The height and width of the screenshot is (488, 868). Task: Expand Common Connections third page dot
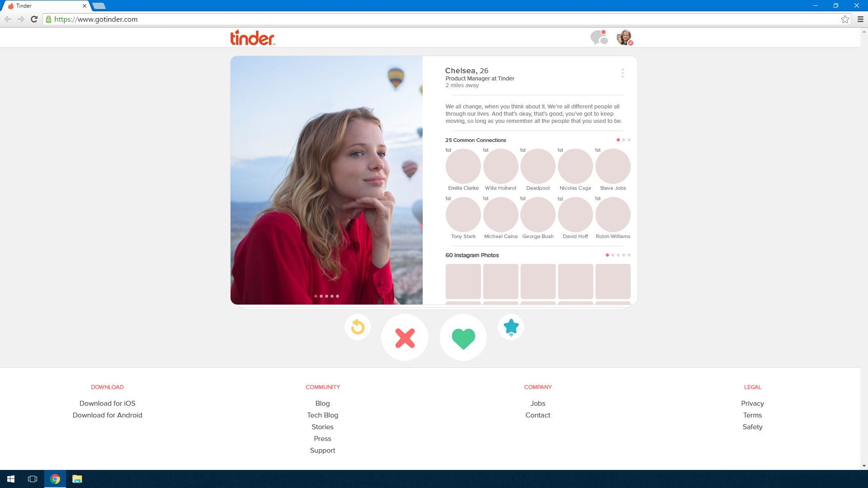click(x=629, y=140)
